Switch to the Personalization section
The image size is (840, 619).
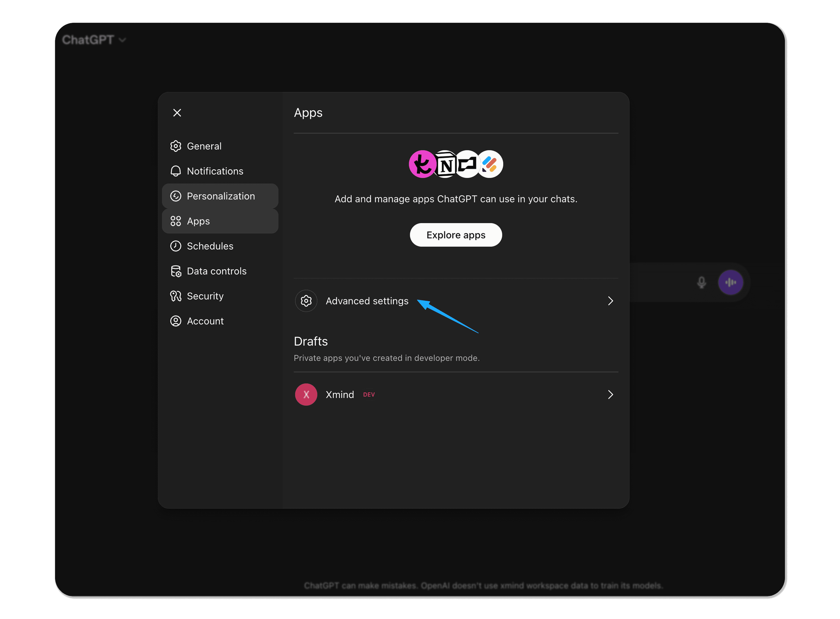point(220,196)
